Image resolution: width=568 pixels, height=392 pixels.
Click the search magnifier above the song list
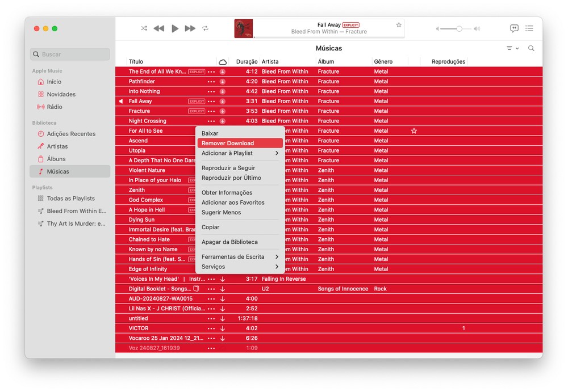pyautogui.click(x=531, y=48)
